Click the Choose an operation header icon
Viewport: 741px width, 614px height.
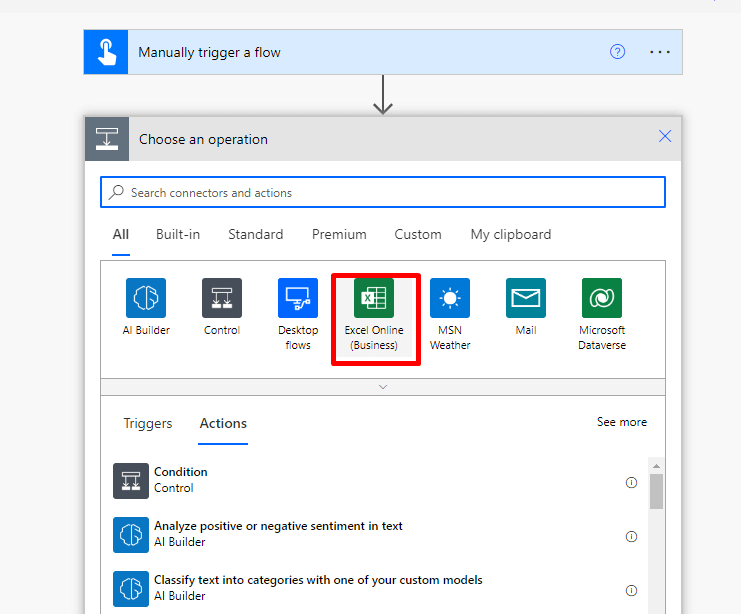(x=107, y=139)
